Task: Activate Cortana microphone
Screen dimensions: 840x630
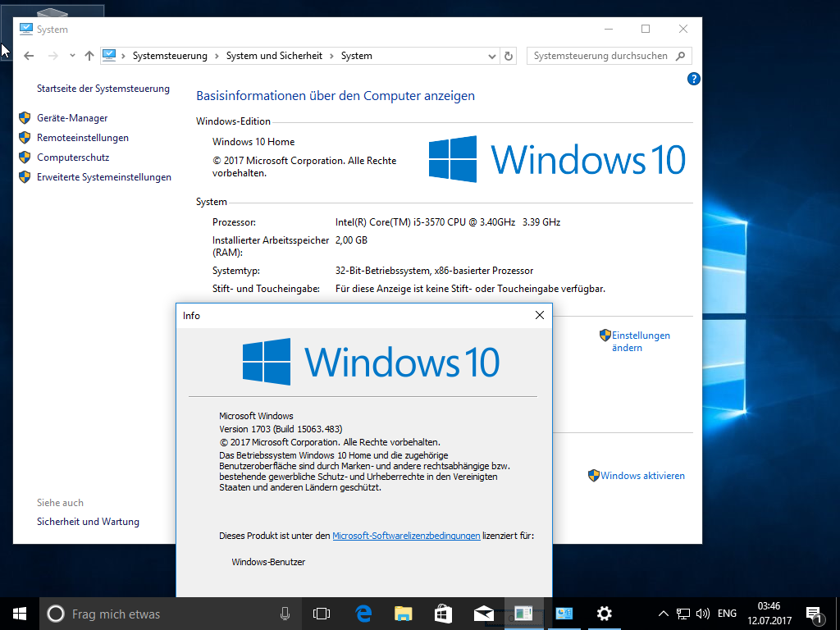Action: coord(285,614)
